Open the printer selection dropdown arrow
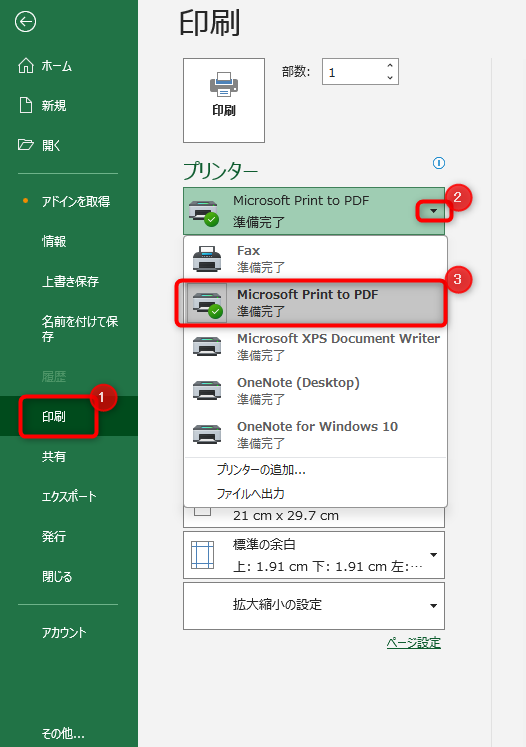Screen dimensions: 526x747 tap(434, 211)
